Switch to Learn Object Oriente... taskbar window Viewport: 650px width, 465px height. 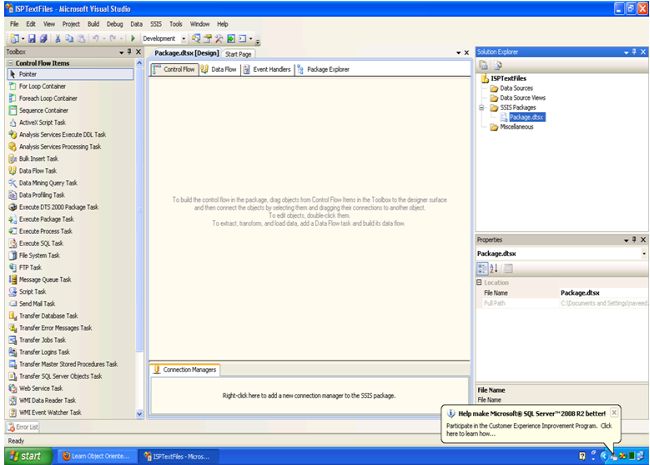96,456
